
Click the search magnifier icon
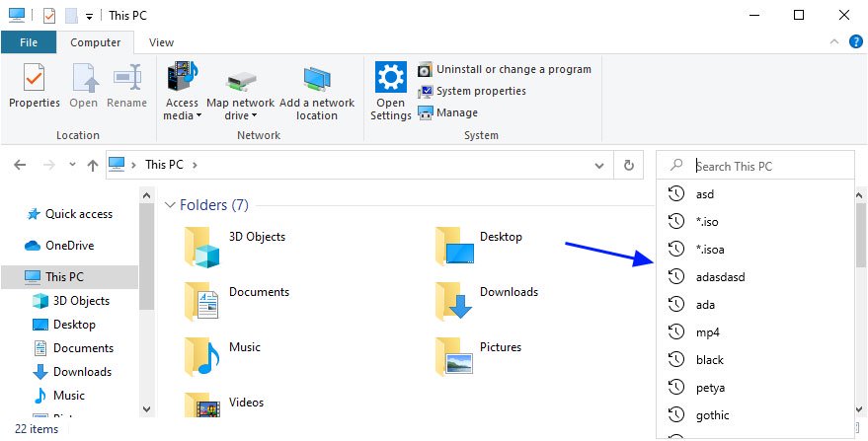point(675,165)
